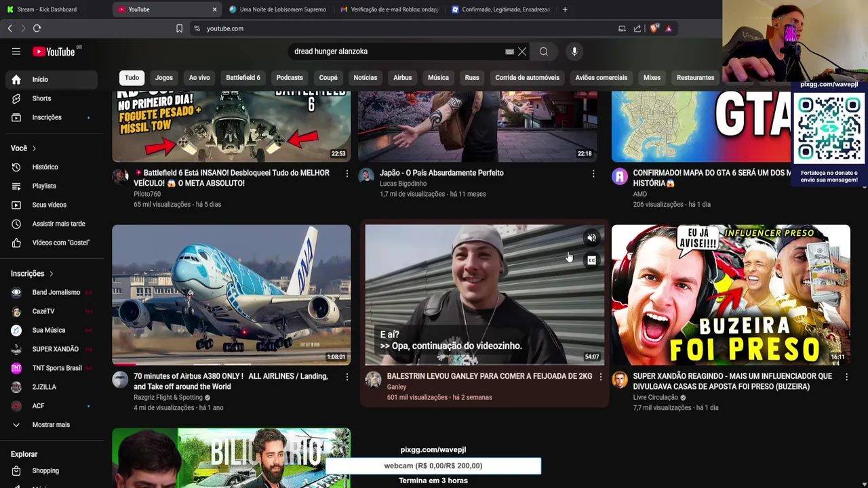The height and width of the screenshot is (488, 868).
Task: Open Lucas Bigodinho channel link
Action: 403,184
